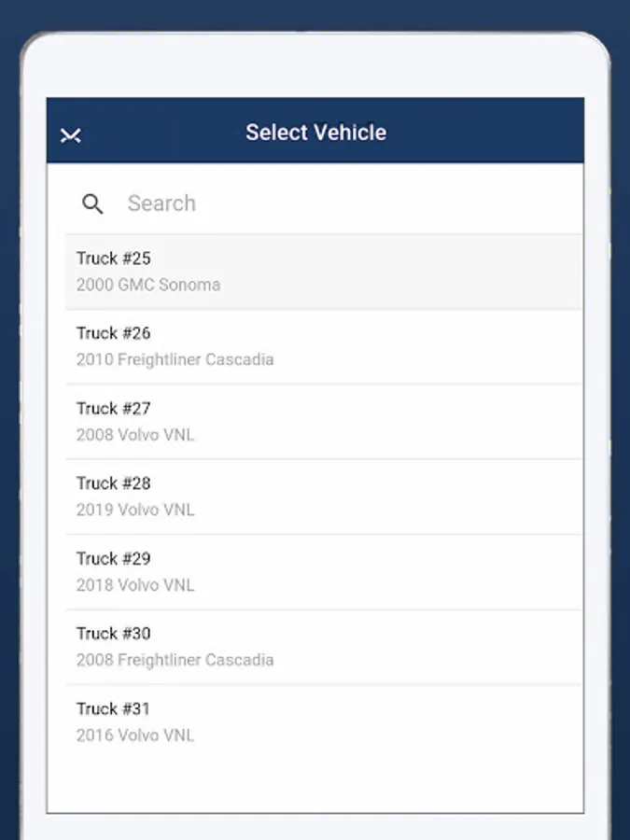Choose the 2016 Volvo VNL vehicle
Image resolution: width=630 pixels, height=840 pixels.
(x=135, y=735)
